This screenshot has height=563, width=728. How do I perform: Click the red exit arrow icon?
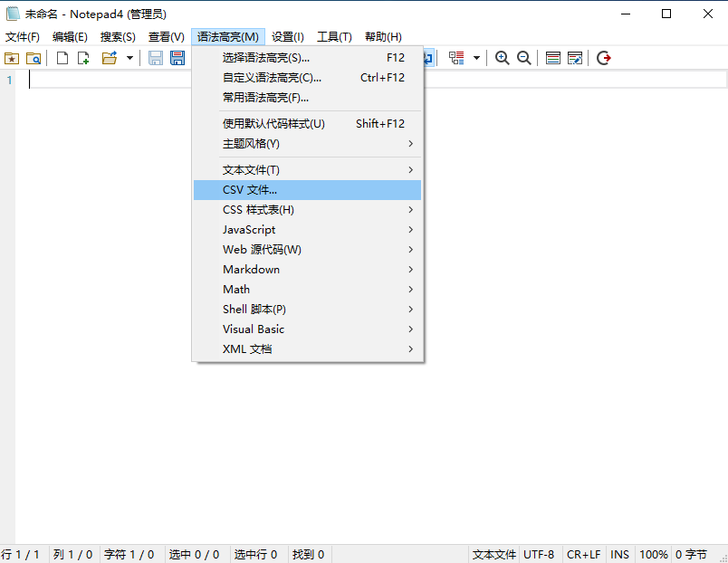(604, 58)
